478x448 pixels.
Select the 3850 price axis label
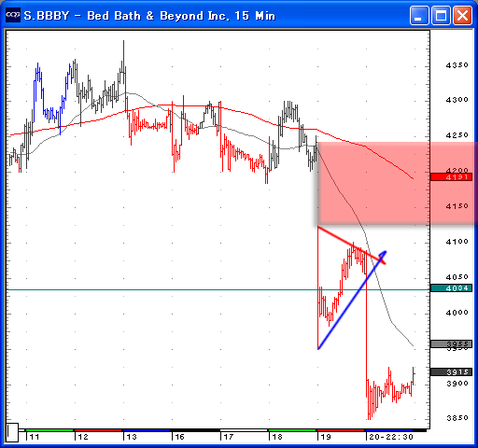(x=457, y=418)
